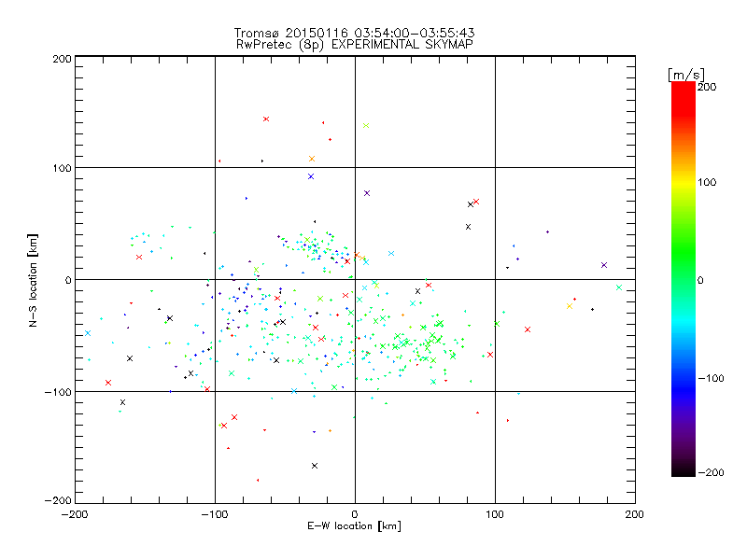The height and width of the screenshot is (560, 747).
Task: Click the '[m/s]' unit label above color bar
Action: 686,75
